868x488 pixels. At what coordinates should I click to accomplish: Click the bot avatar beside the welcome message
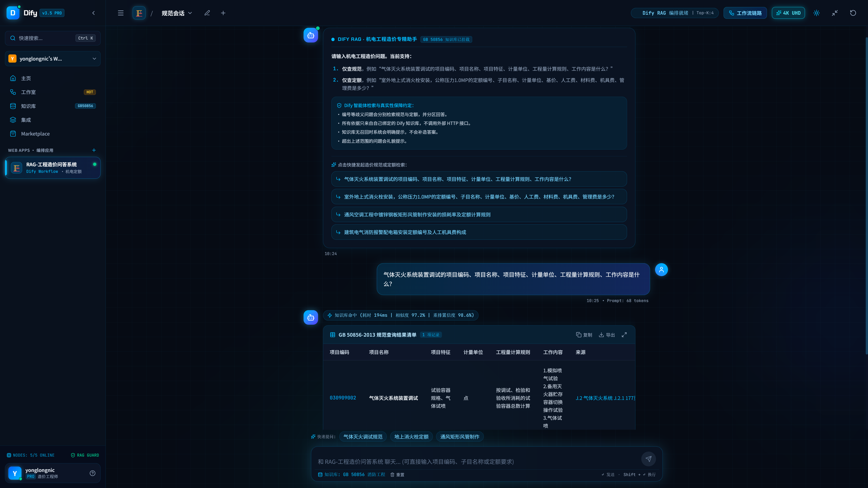point(311,35)
